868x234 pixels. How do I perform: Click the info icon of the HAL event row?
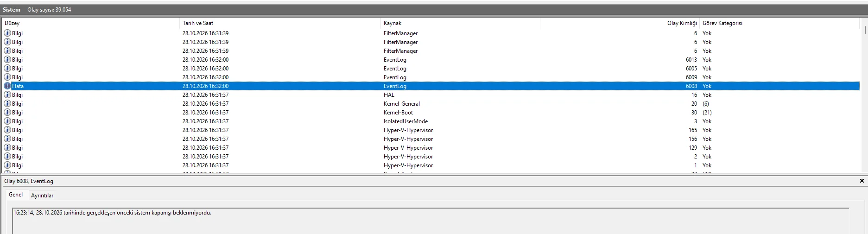pyautogui.click(x=7, y=95)
